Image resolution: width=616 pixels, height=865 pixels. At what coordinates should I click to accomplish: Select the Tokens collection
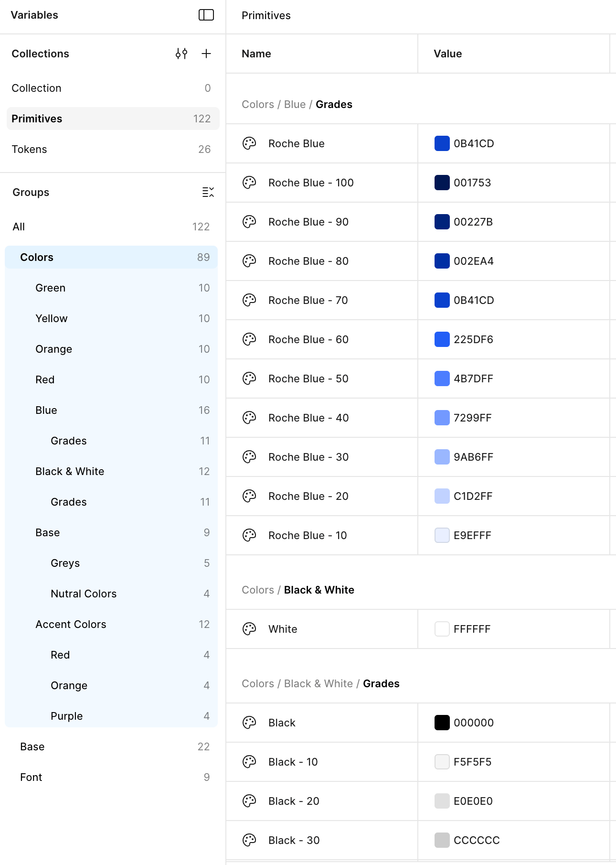[x=30, y=149]
